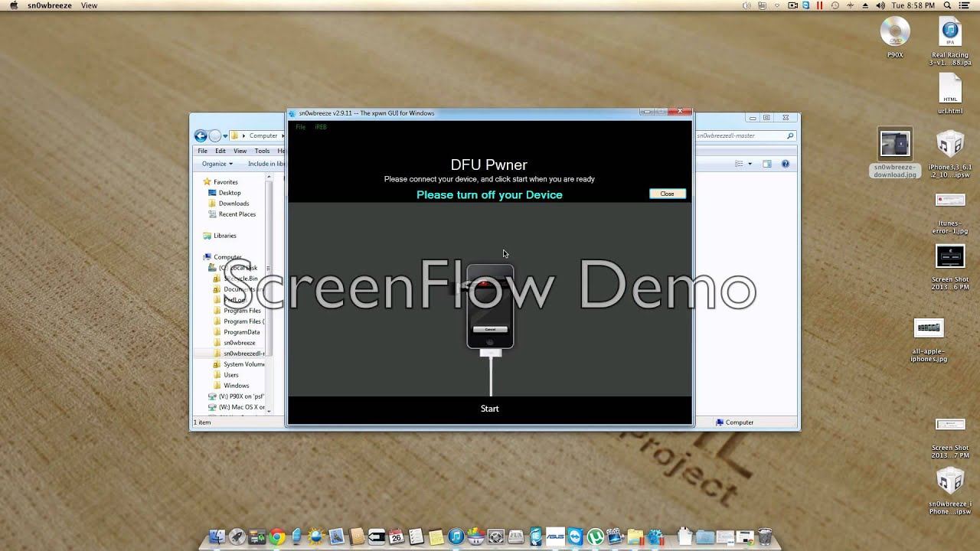This screenshot has height=551, width=980.
Task: Open Finder from the Dock
Action: point(218,536)
